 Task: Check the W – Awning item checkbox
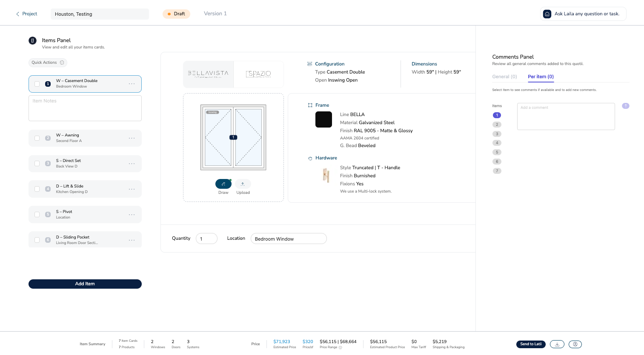[37, 138]
